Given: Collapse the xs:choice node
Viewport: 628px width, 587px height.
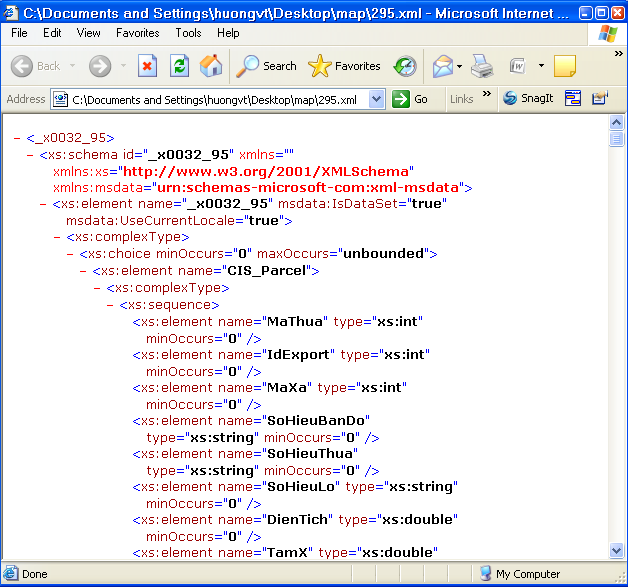Looking at the screenshot, I should pyautogui.click(x=71, y=254).
